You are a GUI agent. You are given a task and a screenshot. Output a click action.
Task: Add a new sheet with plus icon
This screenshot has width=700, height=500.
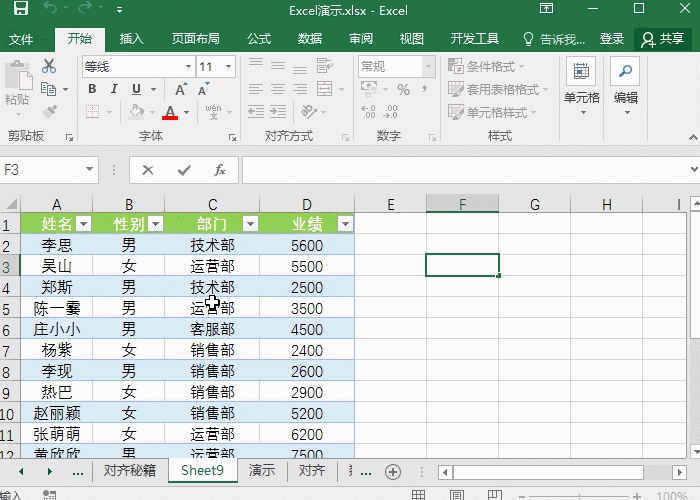click(393, 471)
